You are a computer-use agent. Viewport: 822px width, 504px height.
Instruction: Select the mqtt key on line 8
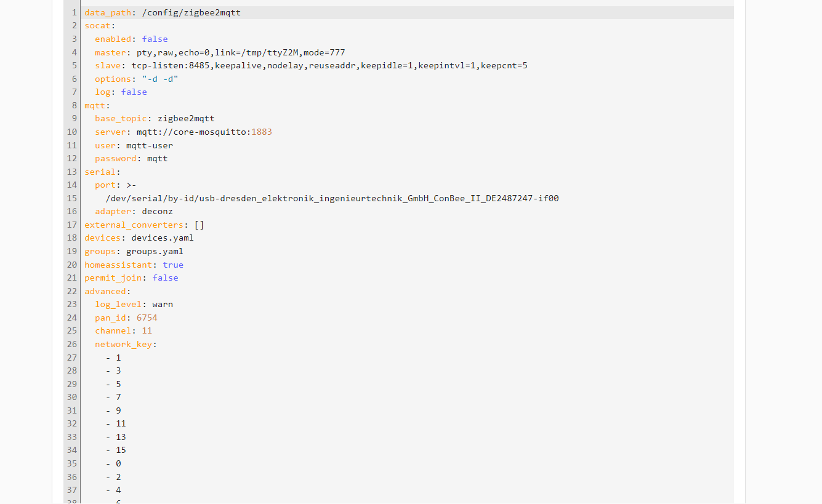93,105
